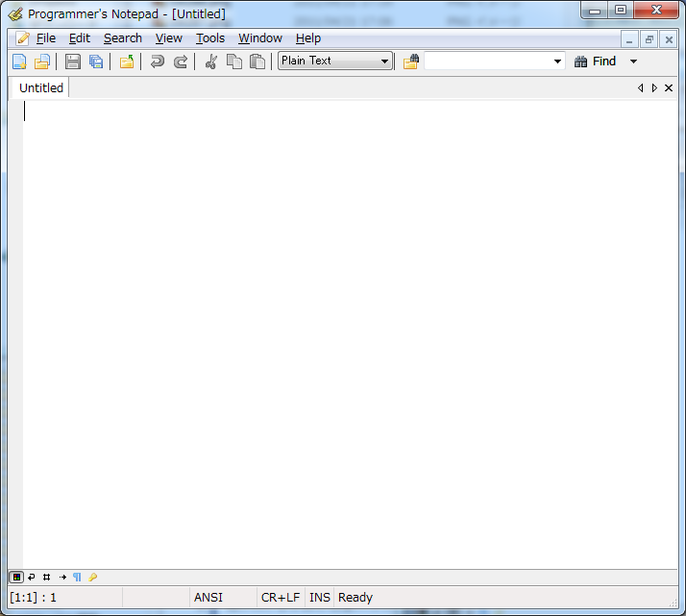
Task: Paste using the clipboard toolbar icon
Action: point(257,62)
